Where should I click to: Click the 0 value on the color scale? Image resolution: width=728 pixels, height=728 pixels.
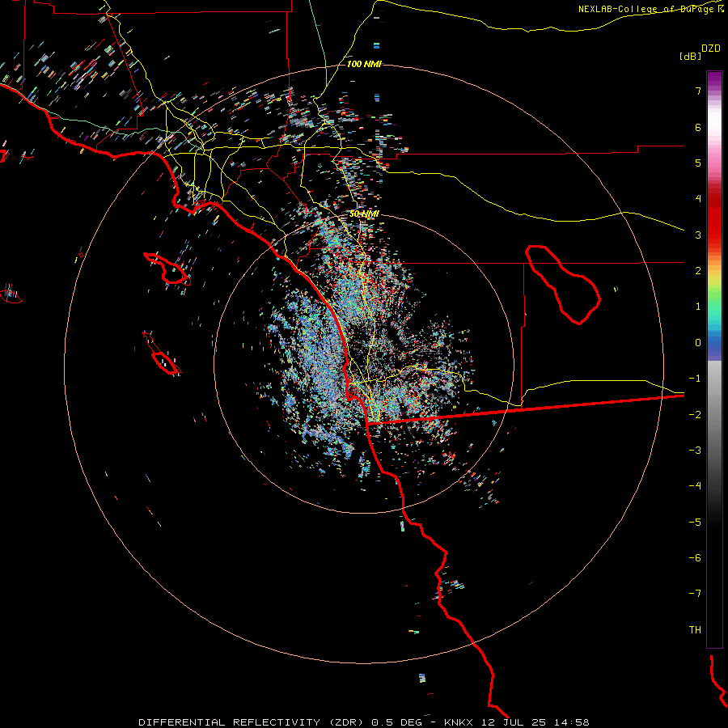click(x=698, y=343)
